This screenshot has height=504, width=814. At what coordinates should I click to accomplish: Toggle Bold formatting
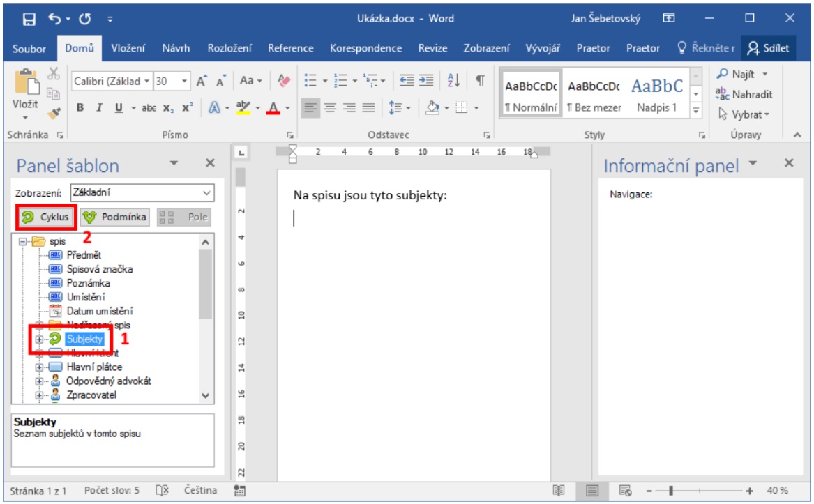tap(80, 108)
